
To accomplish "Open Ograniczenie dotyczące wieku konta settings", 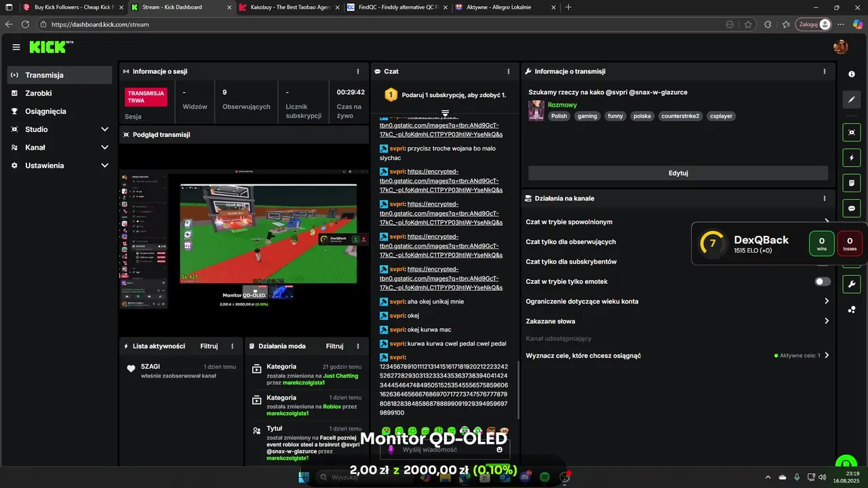I will point(678,301).
